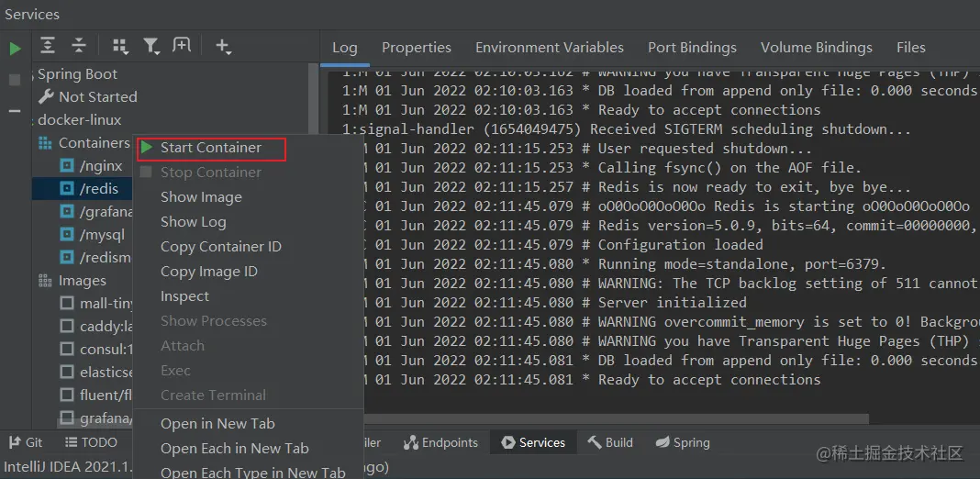Image resolution: width=980 pixels, height=479 pixels.
Task: Click the /nginx container icon
Action: [x=66, y=166]
